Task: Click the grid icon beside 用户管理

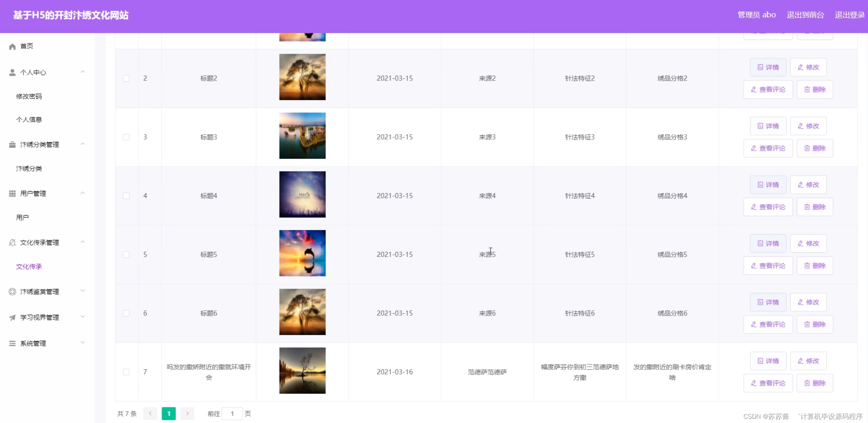Action: click(x=12, y=193)
